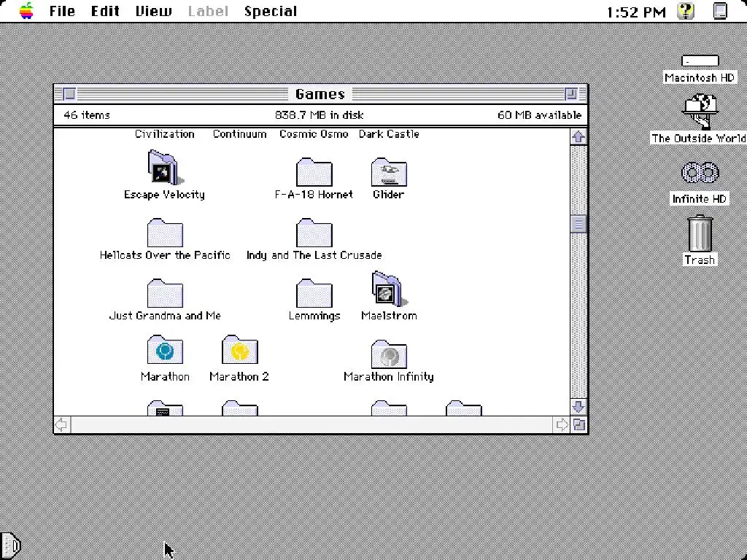Screen dimensions: 747x560
Task: Open the Edit menu
Action: [x=105, y=11]
